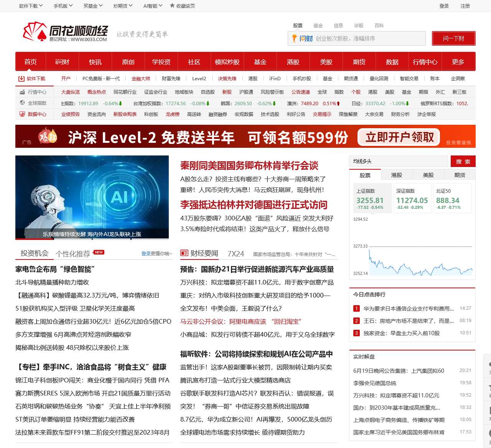Viewport: 491px width, 448px height.
Task: Expand the AI智能 dropdown
Action: (x=153, y=6)
